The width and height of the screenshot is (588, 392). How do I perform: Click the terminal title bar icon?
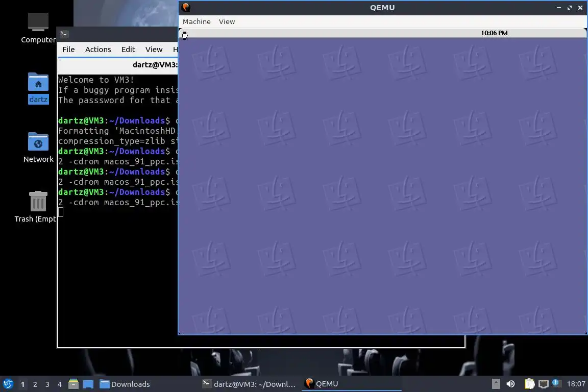[x=63, y=34]
